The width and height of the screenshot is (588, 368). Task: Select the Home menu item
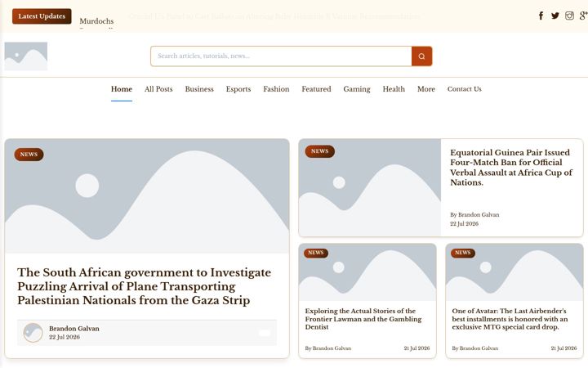pyautogui.click(x=122, y=89)
